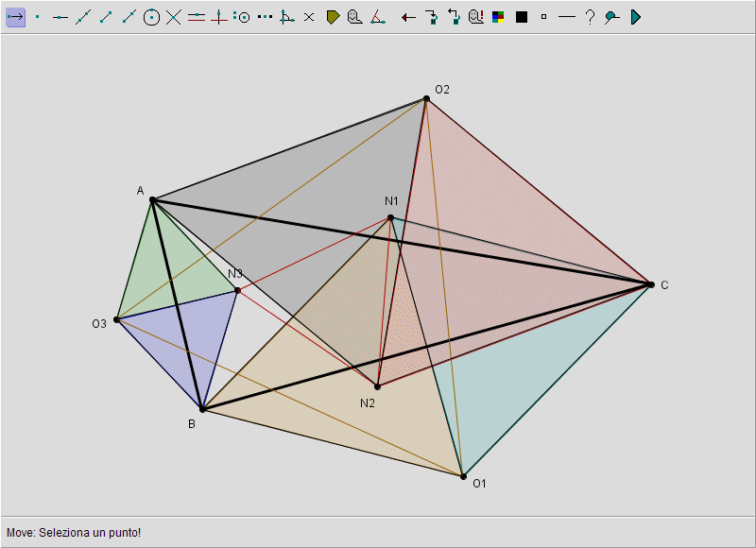Click point A in the construction
The image size is (756, 548).
152,200
